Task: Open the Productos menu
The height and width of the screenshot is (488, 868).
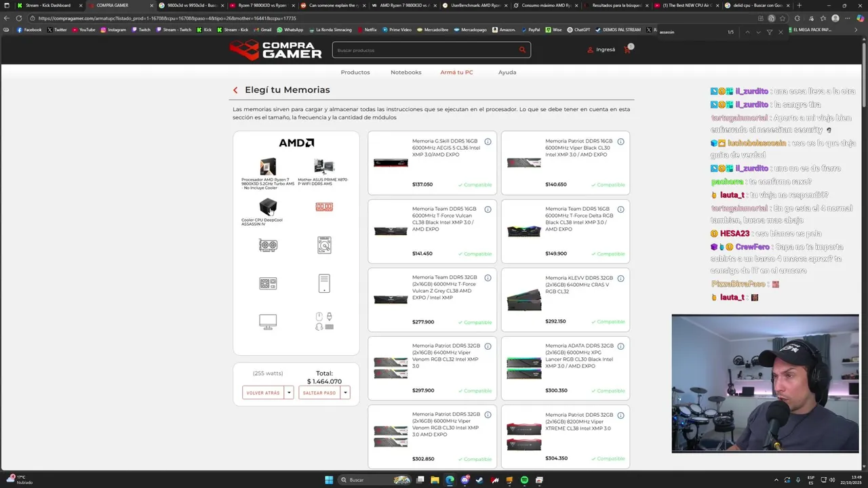Action: [355, 73]
